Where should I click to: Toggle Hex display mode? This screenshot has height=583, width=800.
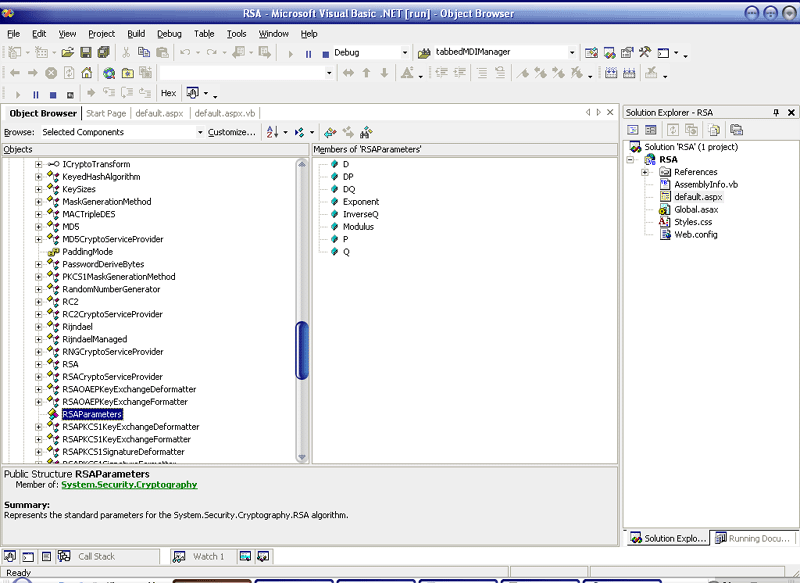tap(168, 94)
